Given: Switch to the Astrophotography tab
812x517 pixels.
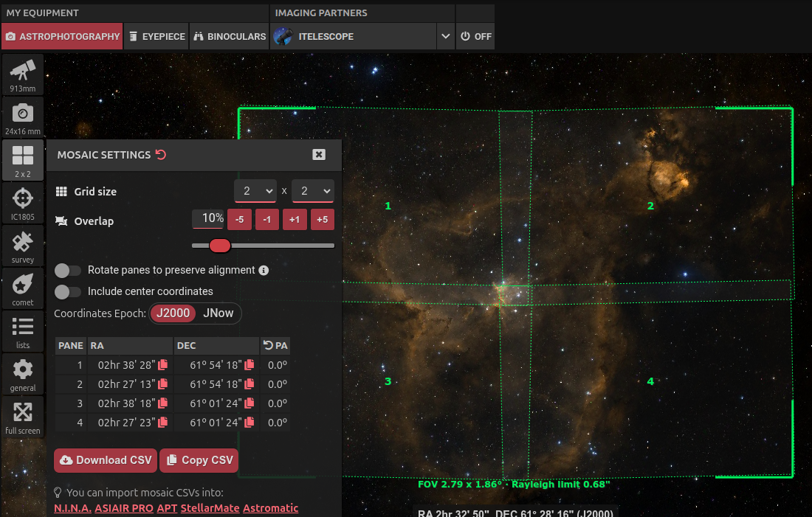Looking at the screenshot, I should point(62,36).
